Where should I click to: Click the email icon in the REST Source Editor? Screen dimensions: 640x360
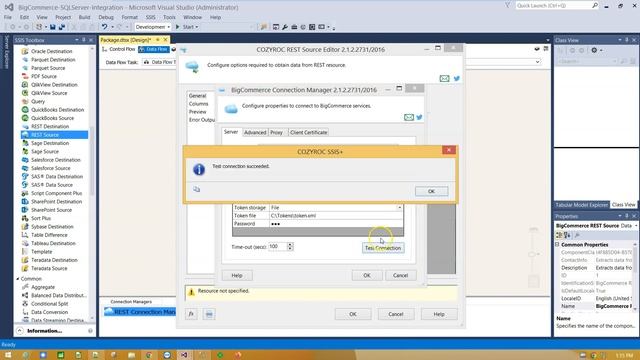(x=444, y=78)
